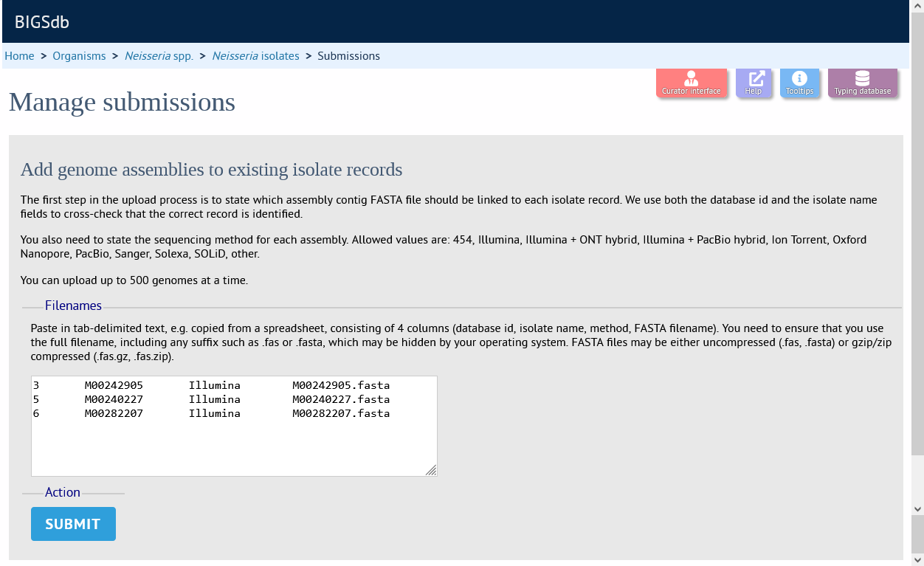Viewport: 924px width, 566px height.
Task: Go to Home breadcrumb link
Action: point(19,56)
